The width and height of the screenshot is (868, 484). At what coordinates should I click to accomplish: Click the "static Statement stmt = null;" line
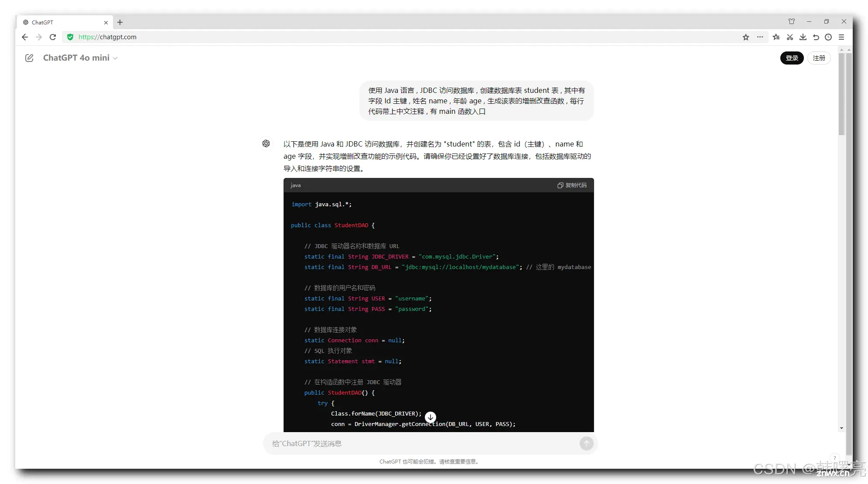(x=352, y=361)
